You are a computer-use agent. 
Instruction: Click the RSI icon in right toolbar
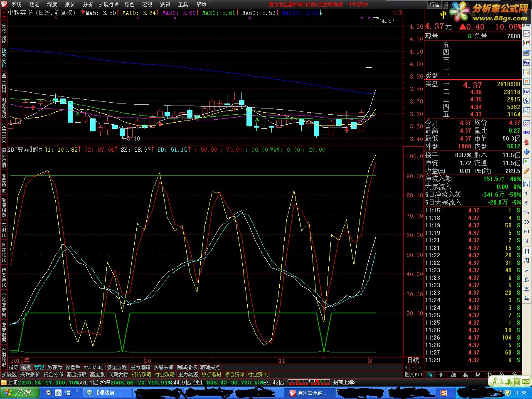pyautogui.click(x=527, y=133)
